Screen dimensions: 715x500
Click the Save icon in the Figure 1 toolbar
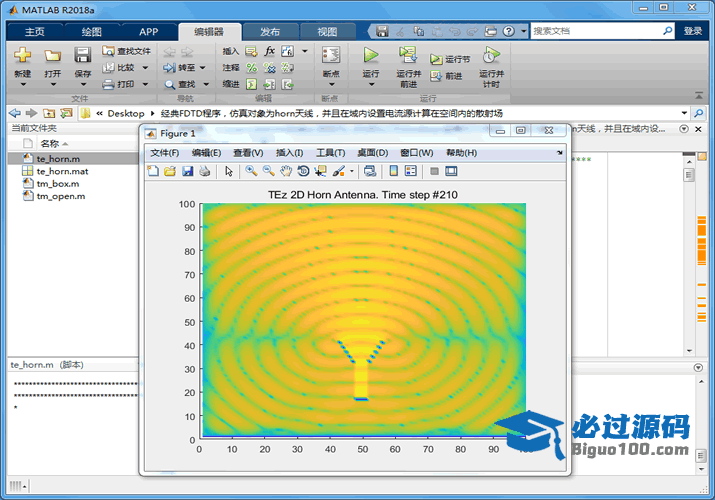(x=187, y=171)
